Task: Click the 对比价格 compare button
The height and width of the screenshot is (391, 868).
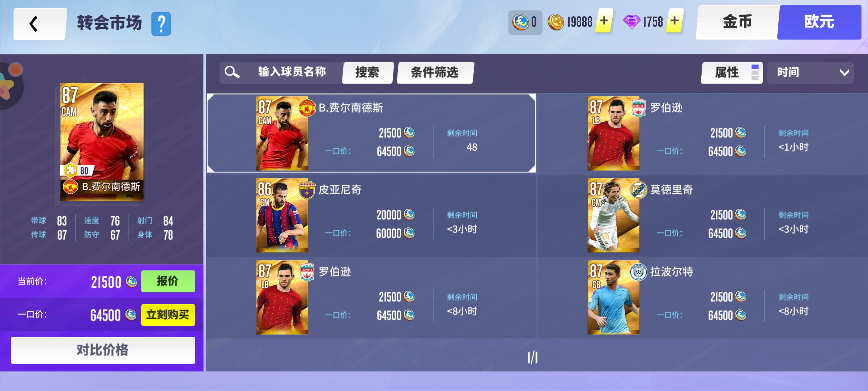Action: pyautogui.click(x=103, y=350)
